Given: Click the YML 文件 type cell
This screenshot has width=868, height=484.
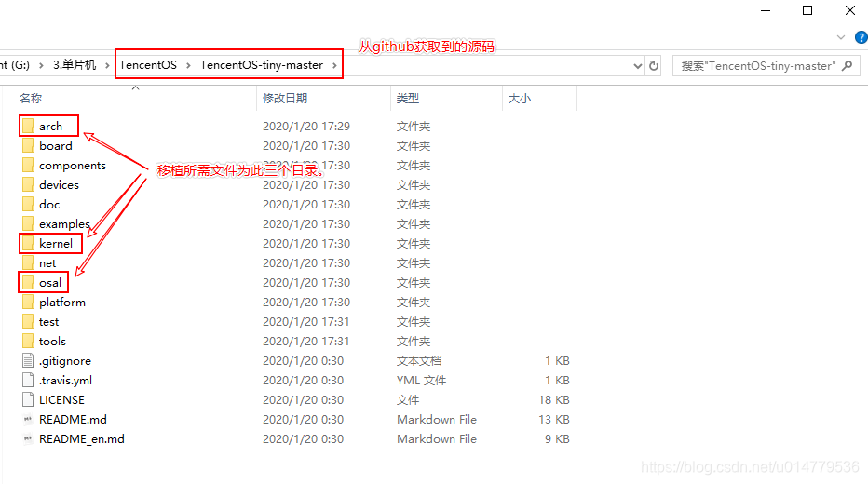Looking at the screenshot, I should click(421, 380).
